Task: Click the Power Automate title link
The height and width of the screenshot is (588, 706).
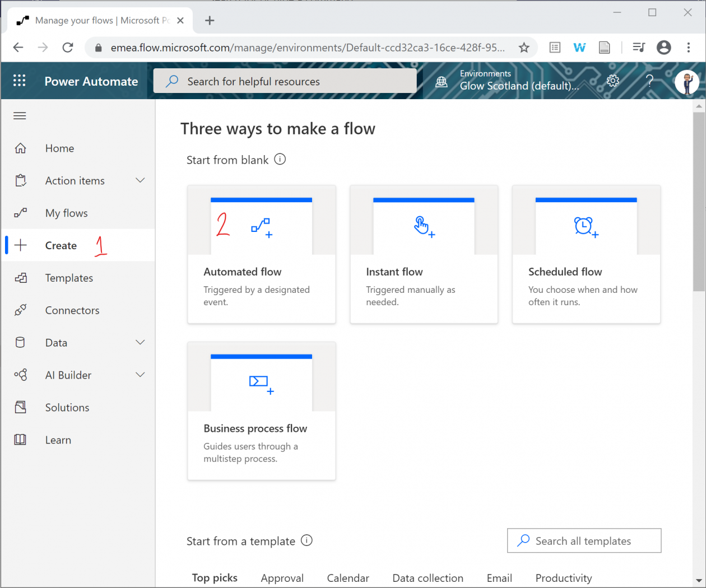Action: [x=91, y=81]
